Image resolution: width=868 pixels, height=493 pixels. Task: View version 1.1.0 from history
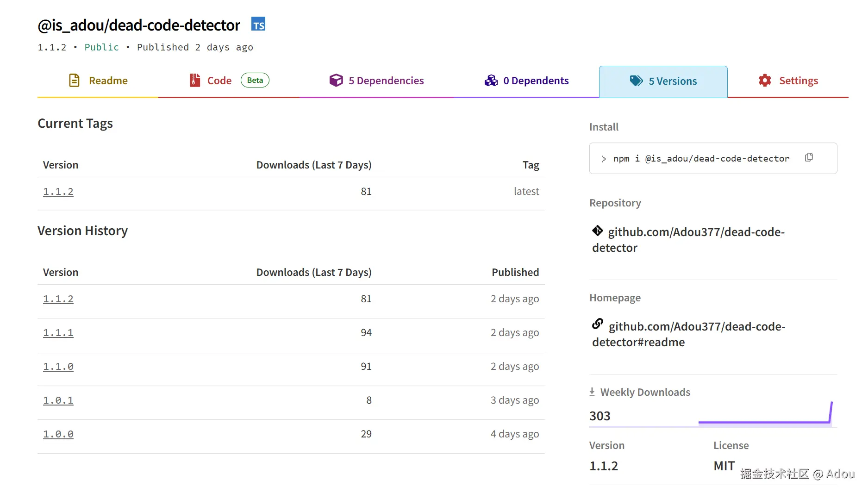click(58, 367)
